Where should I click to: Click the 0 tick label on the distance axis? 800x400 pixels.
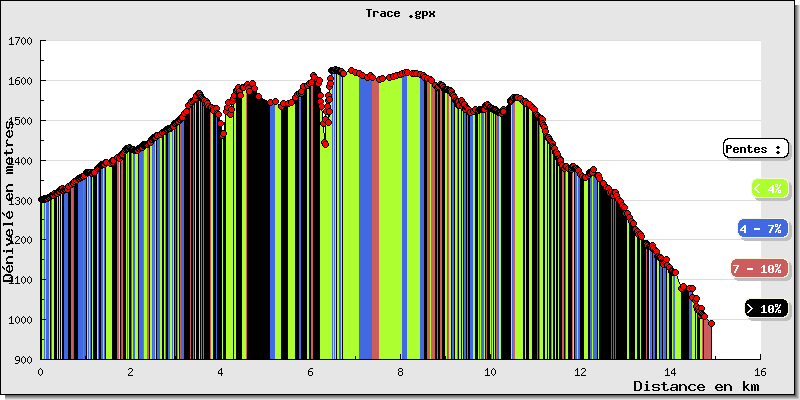pyautogui.click(x=40, y=371)
